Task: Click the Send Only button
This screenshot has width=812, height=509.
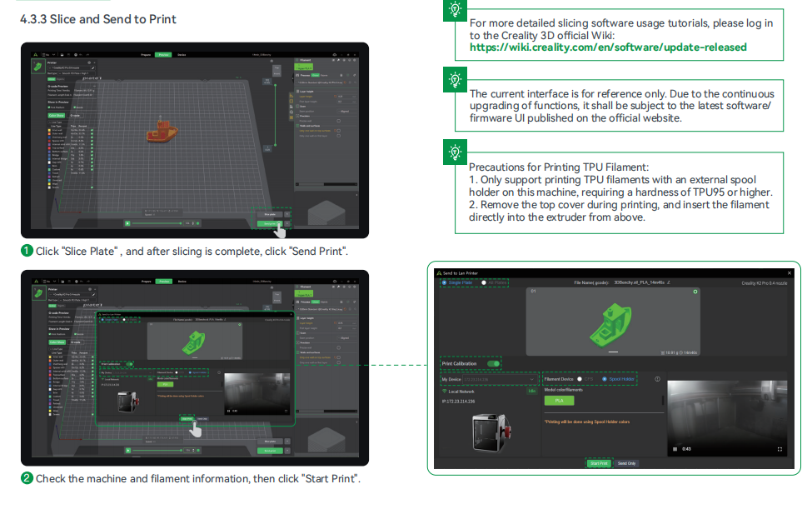Action: (x=627, y=463)
